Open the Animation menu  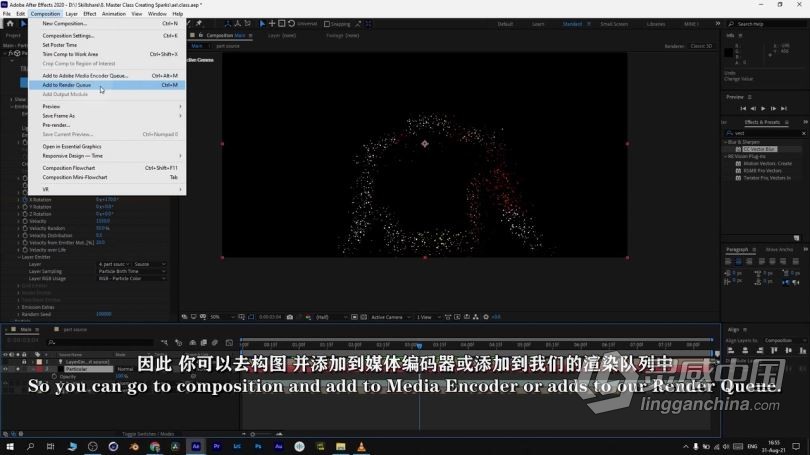114,14
